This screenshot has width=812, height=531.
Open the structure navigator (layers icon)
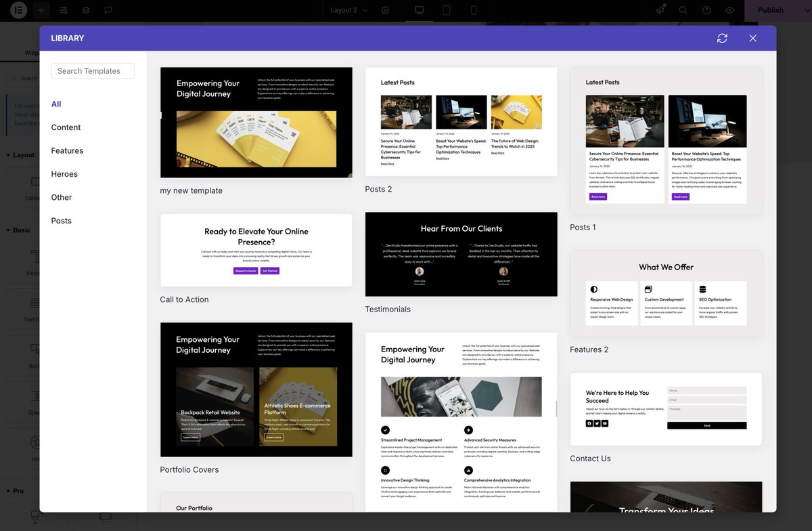coord(85,10)
